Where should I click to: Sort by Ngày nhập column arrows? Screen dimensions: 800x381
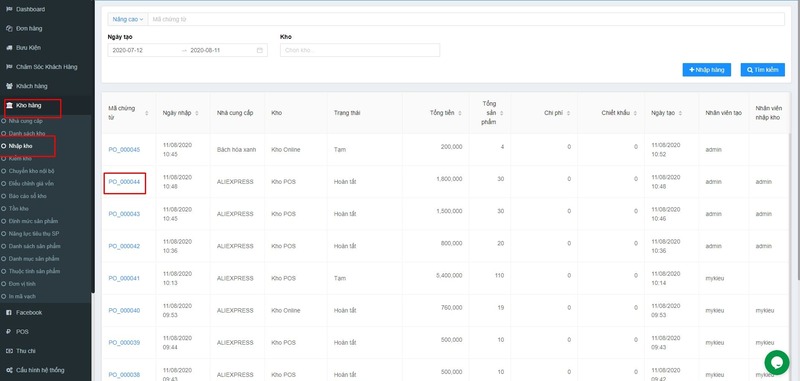197,113
